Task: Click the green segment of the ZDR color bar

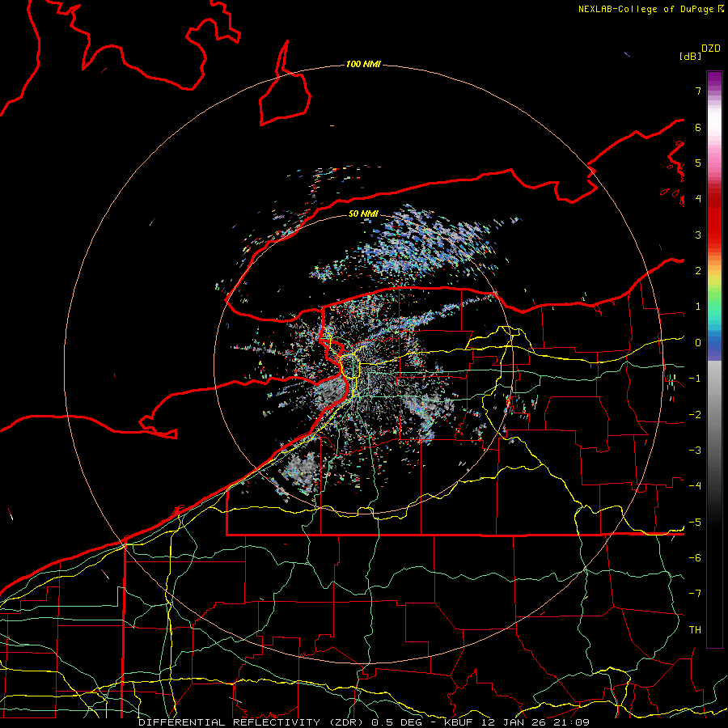Action: (714, 304)
